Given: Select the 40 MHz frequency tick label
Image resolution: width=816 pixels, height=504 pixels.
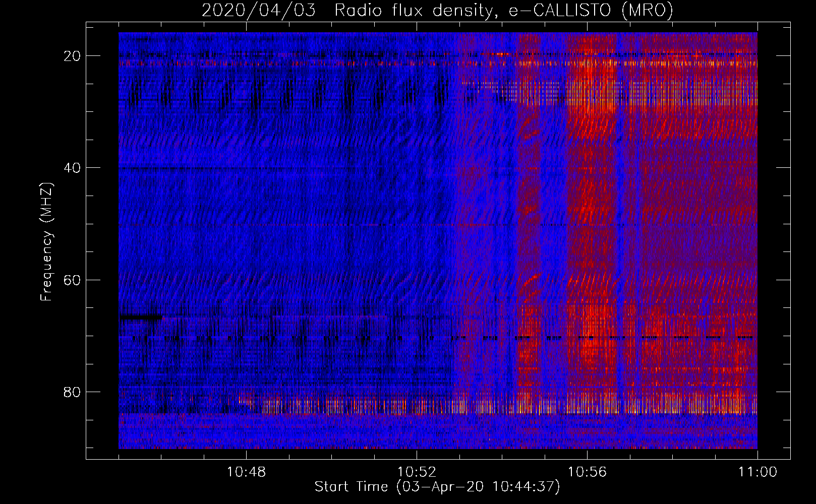Looking at the screenshot, I should 73,168.
